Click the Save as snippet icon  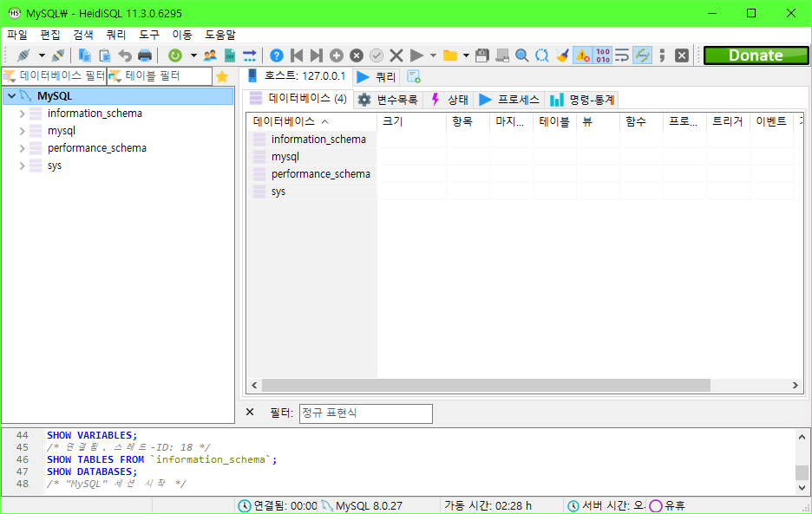click(502, 55)
